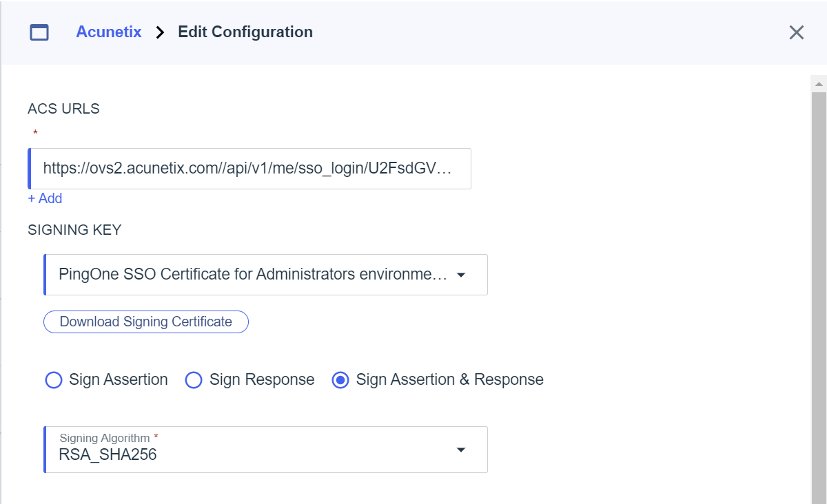The height and width of the screenshot is (504, 827).
Task: Open the Signing Algorithm RSA_SHA256 dropdown
Action: tap(265, 450)
